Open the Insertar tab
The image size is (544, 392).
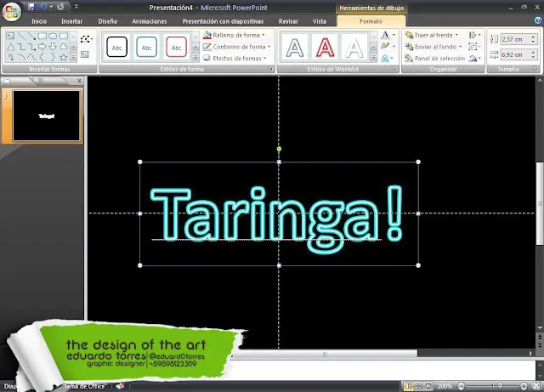coord(71,21)
